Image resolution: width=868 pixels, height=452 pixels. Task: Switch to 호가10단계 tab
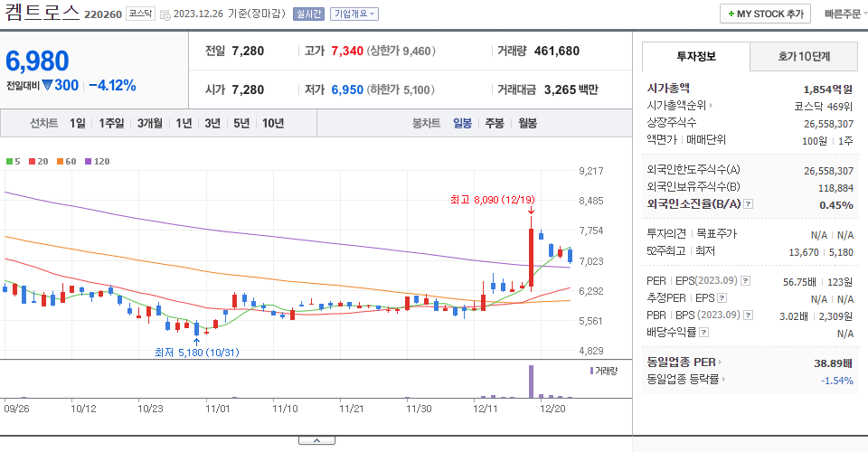click(804, 56)
